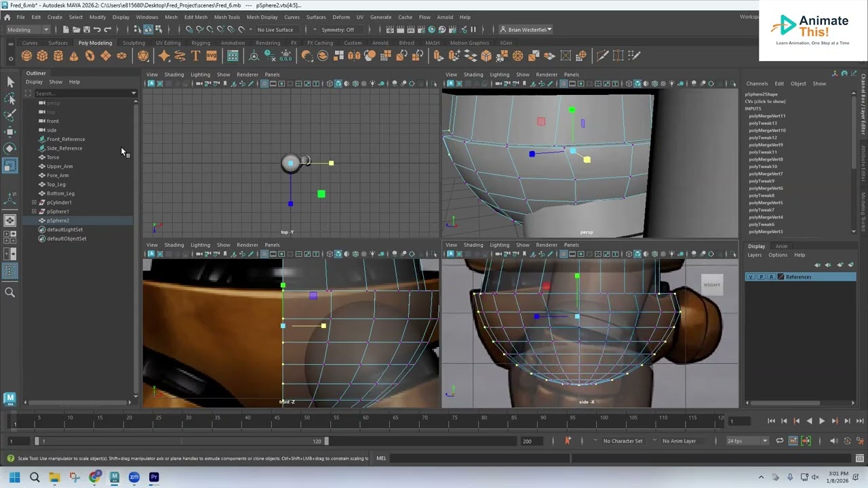Viewport: 868px width, 488px height.
Task: Select Front_Reference in the Outliner
Action: [66, 139]
